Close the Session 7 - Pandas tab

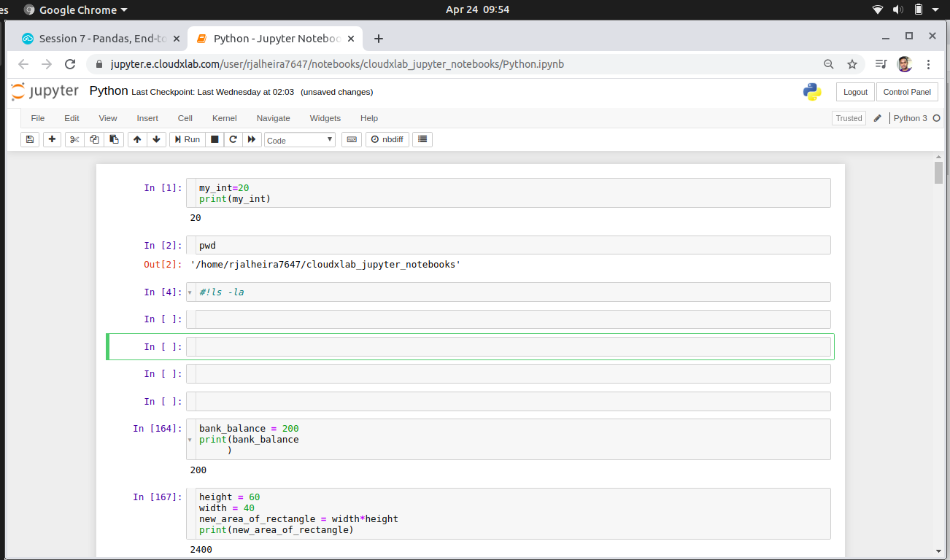[x=177, y=39]
